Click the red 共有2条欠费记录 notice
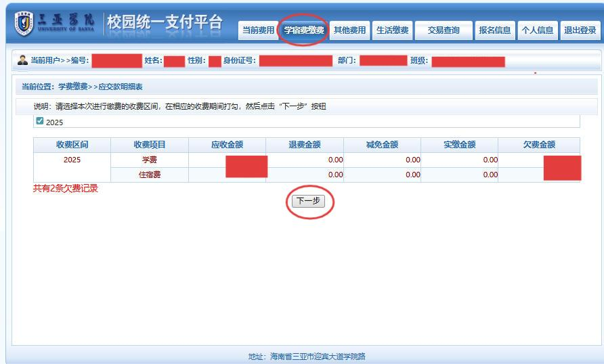The height and width of the screenshot is (364, 604). click(66, 189)
